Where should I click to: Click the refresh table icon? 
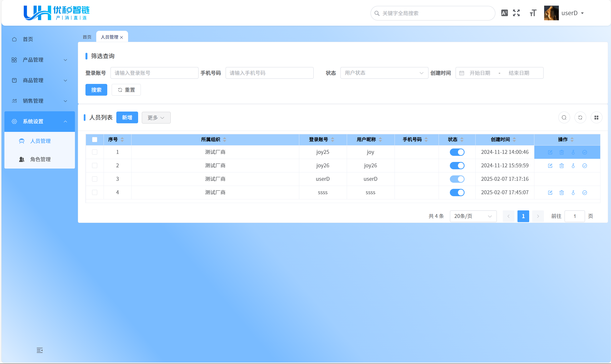[x=580, y=117]
